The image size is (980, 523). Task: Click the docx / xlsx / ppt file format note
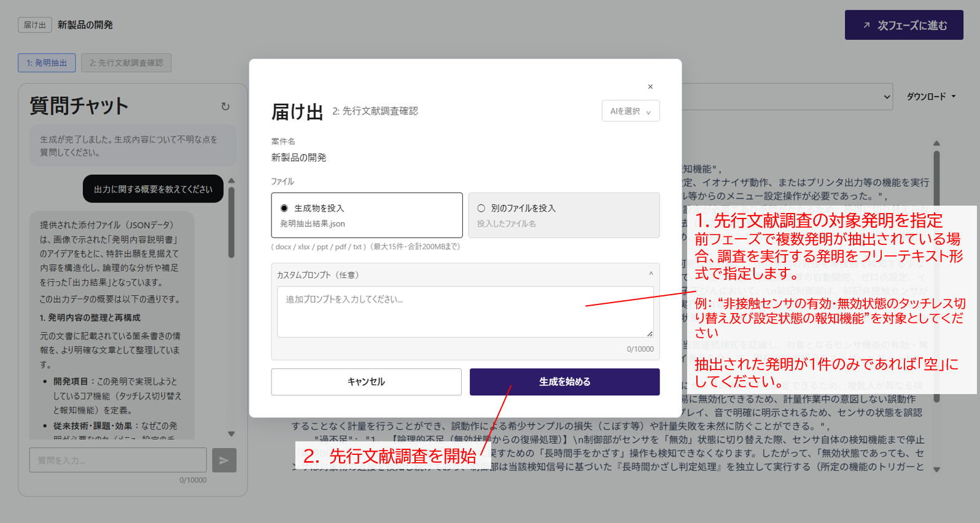(365, 247)
